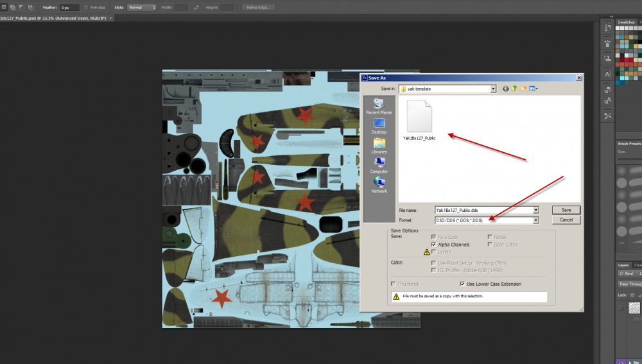
Task: Go to Computer in the places bar
Action: point(379,164)
